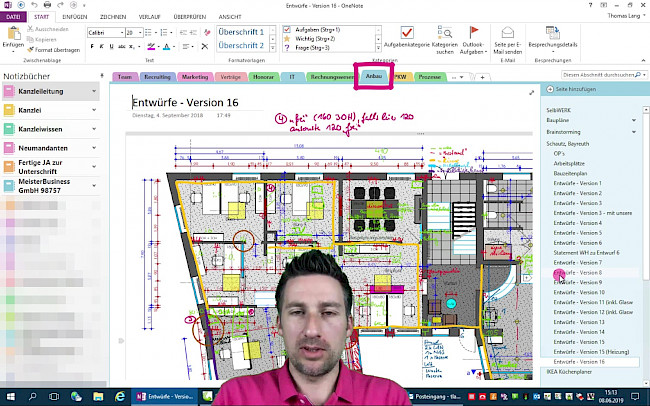650x406 pixels.
Task: Expand the Kanzleileitung notebook chevron
Action: tap(94, 91)
